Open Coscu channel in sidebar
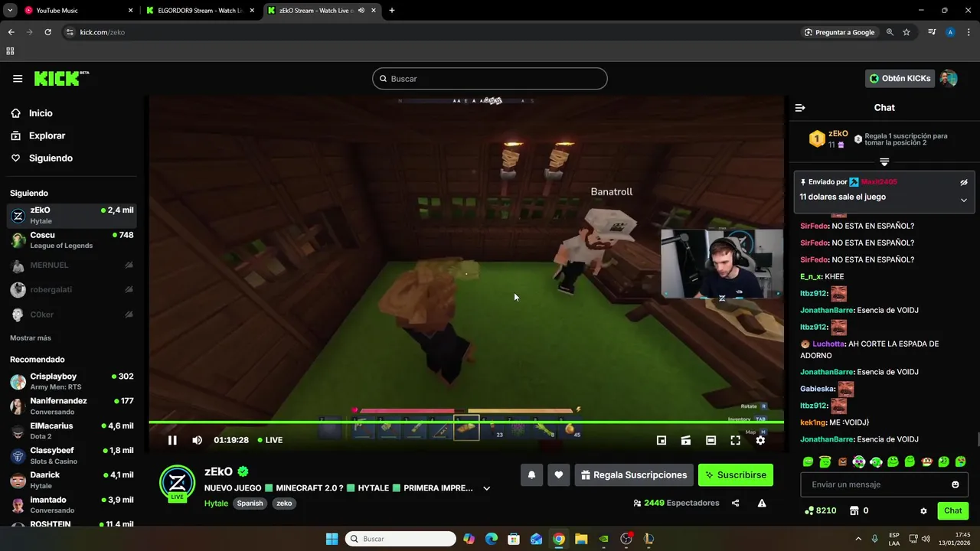 coord(72,240)
